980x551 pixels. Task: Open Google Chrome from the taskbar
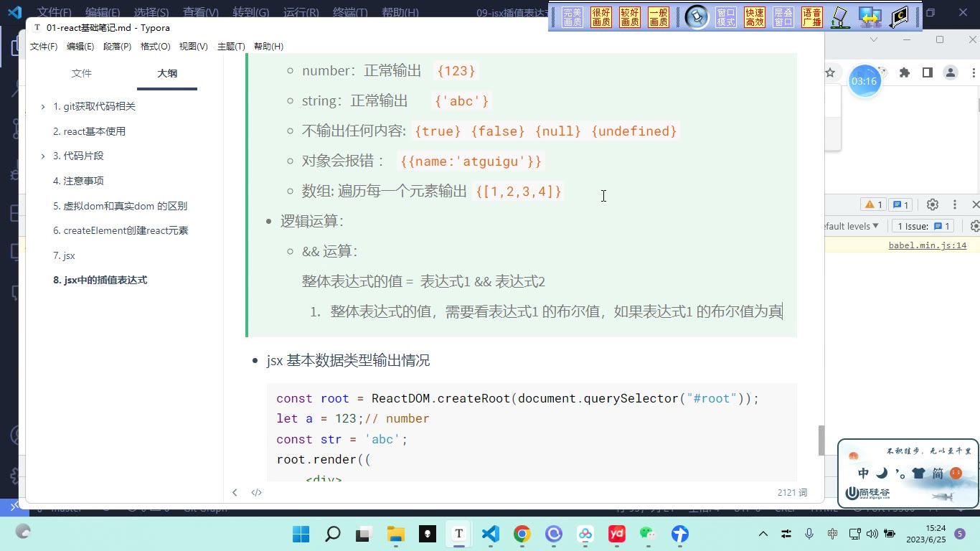[x=522, y=534]
